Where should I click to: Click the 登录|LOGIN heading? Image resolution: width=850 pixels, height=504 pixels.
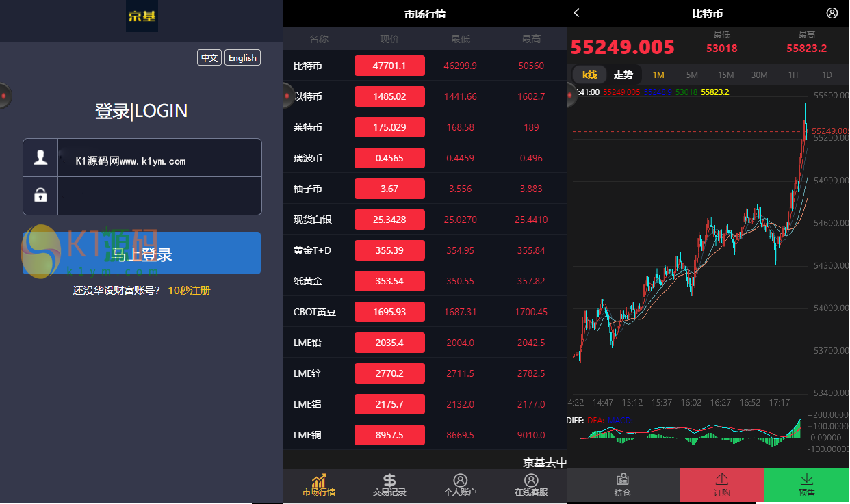pos(142,111)
